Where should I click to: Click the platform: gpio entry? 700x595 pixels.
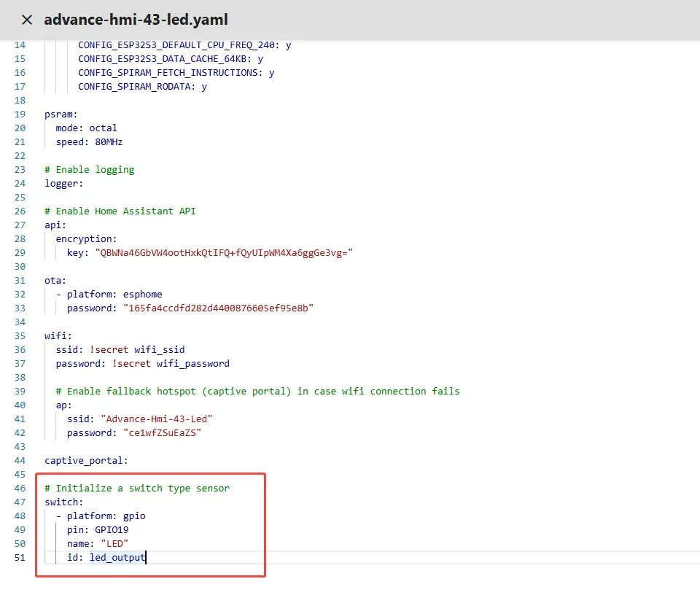click(106, 516)
